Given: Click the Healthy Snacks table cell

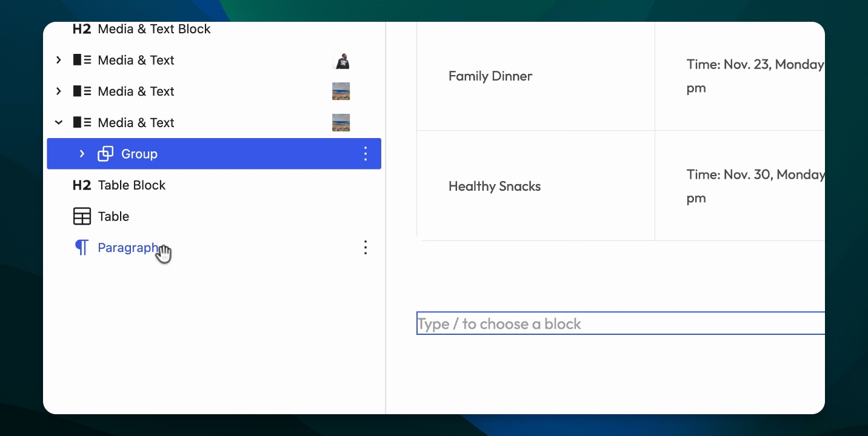Looking at the screenshot, I should click(536, 186).
